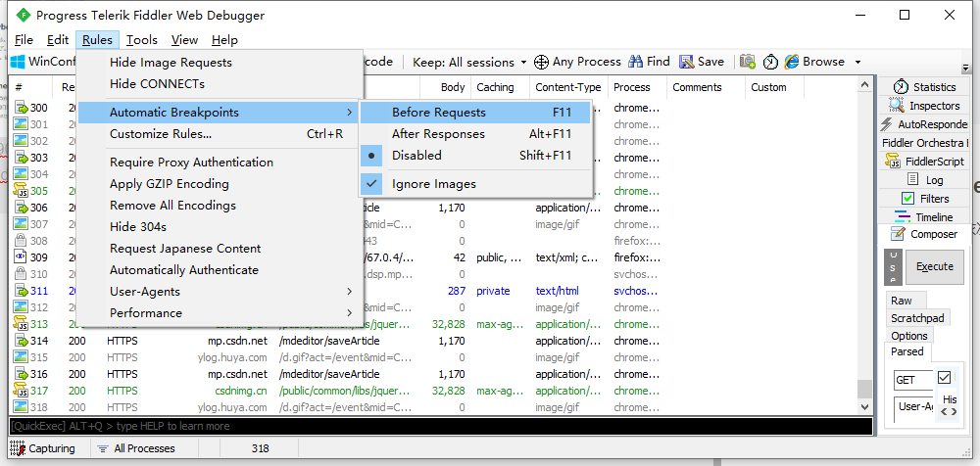
Task: Open the Inspectors tab with magnifier icon
Action: point(925,106)
